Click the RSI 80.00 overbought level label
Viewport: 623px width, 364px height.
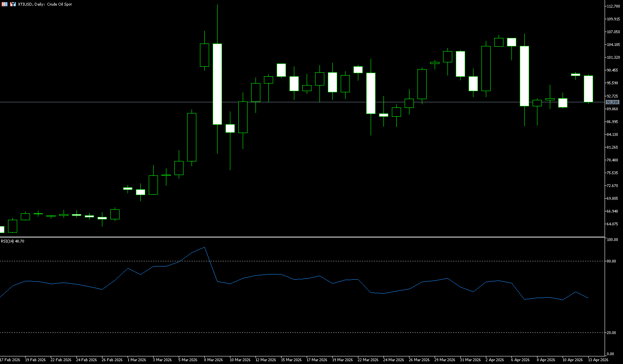611,261
